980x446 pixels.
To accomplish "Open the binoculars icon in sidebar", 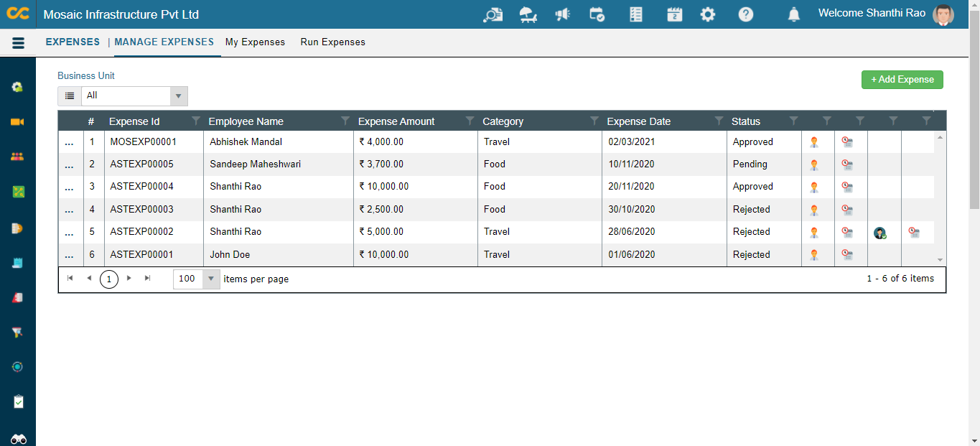I will click(19, 439).
